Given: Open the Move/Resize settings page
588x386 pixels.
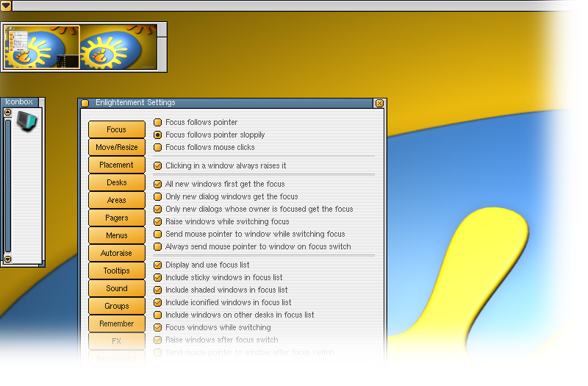Looking at the screenshot, I should 117,148.
